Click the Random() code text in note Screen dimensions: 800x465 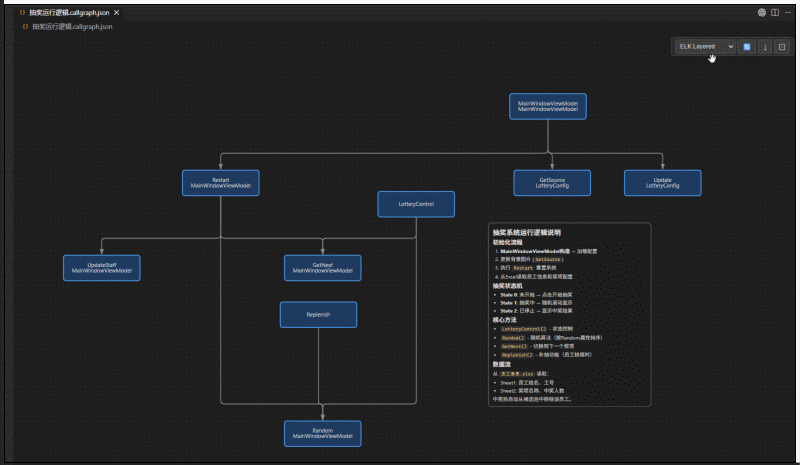click(x=512, y=338)
